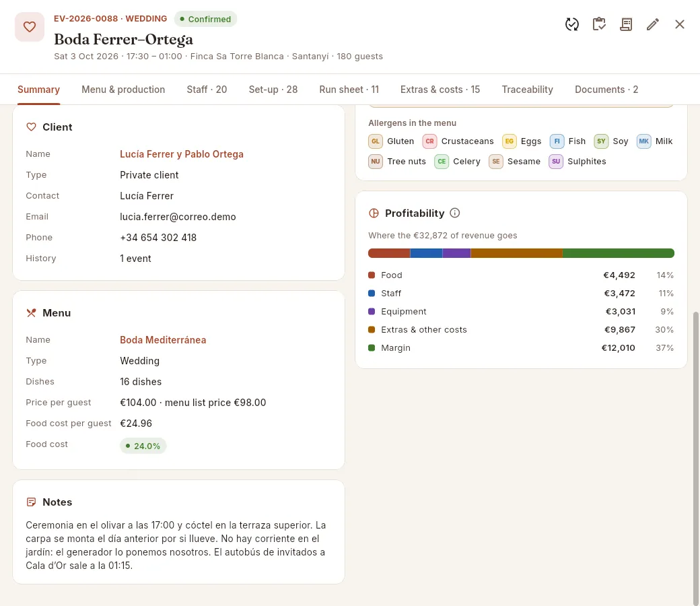
Task: Click the purple Equipment bar segment
Action: (457, 253)
